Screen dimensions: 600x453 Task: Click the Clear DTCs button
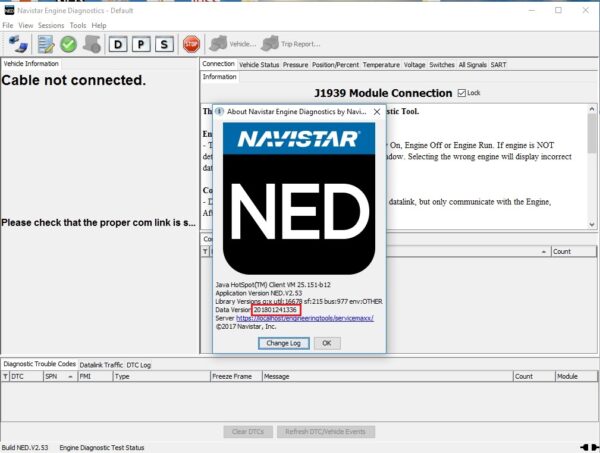(x=248, y=432)
